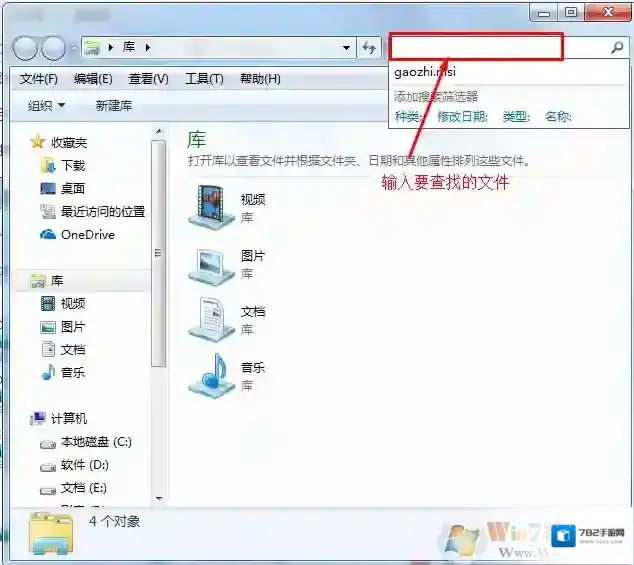The height and width of the screenshot is (565, 634).
Task: Click the 收藏夹 star icon
Action: click(38, 142)
